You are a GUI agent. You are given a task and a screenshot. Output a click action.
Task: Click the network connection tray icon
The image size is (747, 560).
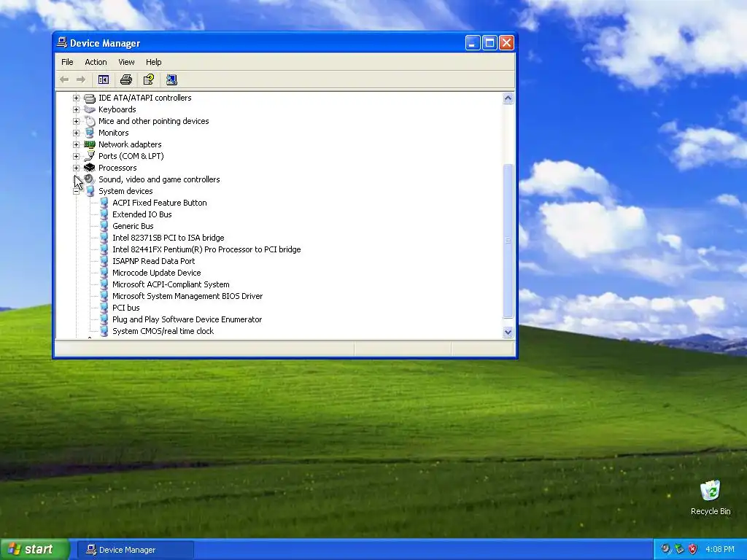[x=679, y=549]
